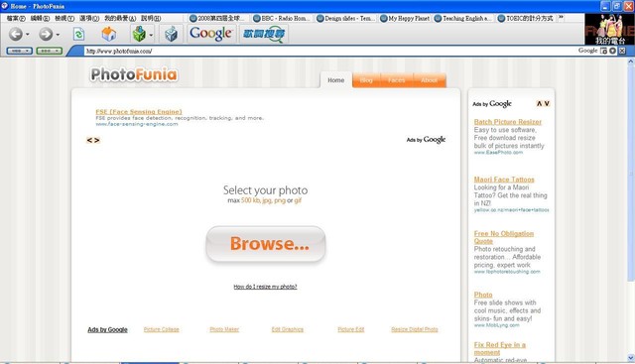Image resolution: width=635 pixels, height=364 pixels.
Task: Open the 編輯(E) menu
Action: click(40, 18)
